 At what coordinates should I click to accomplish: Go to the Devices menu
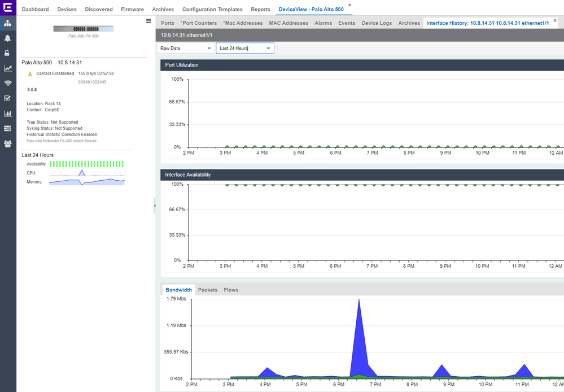[x=67, y=10]
